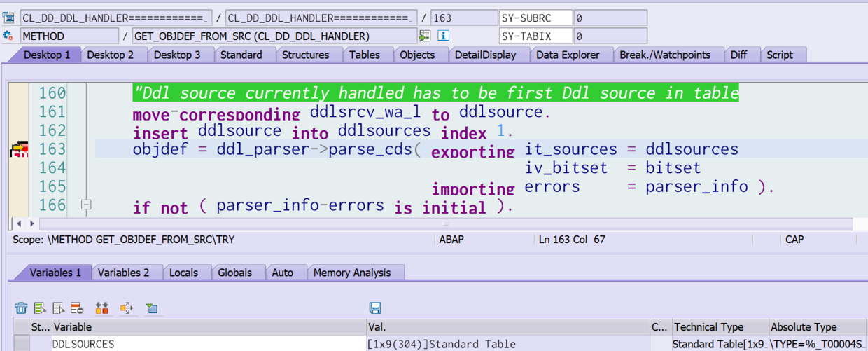The image size is (868, 351).
Task: Collapse the code block at line 166
Action: pos(86,205)
